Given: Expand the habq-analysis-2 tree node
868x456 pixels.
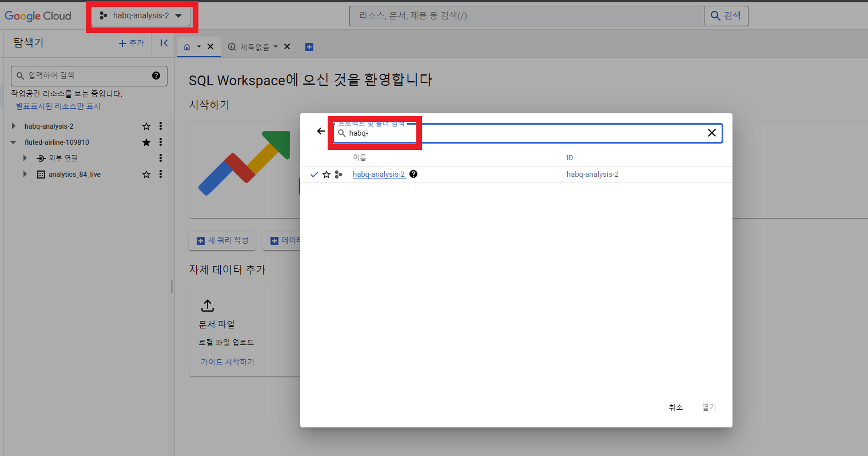Looking at the screenshot, I should pos(14,126).
